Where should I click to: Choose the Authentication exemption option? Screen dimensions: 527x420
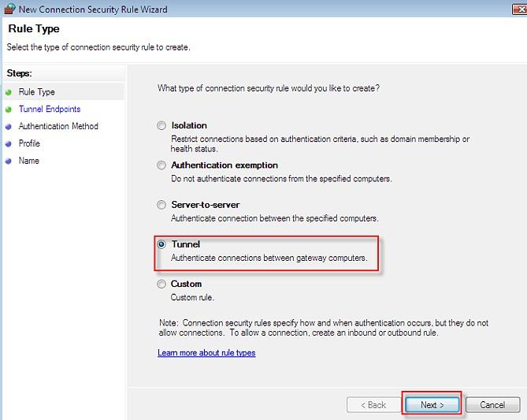coord(162,165)
